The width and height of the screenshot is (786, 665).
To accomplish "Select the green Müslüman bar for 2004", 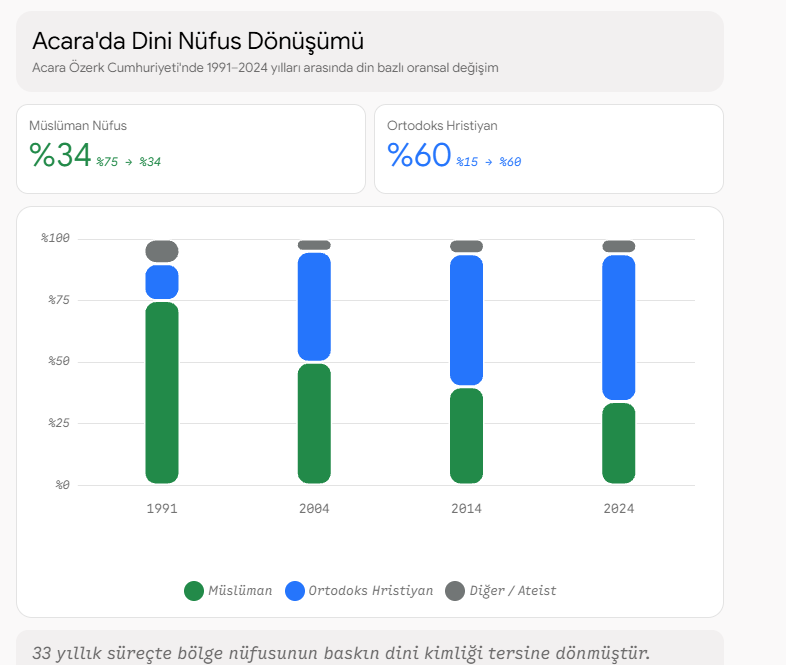I will click(314, 423).
